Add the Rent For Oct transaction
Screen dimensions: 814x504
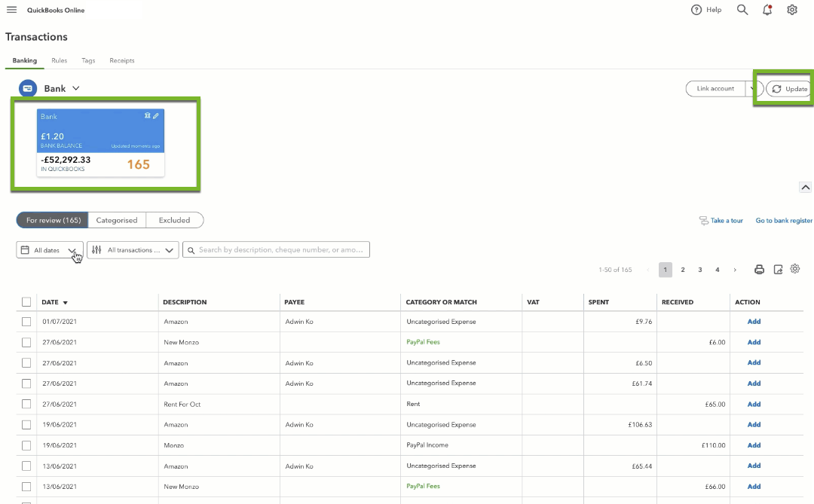pos(754,405)
